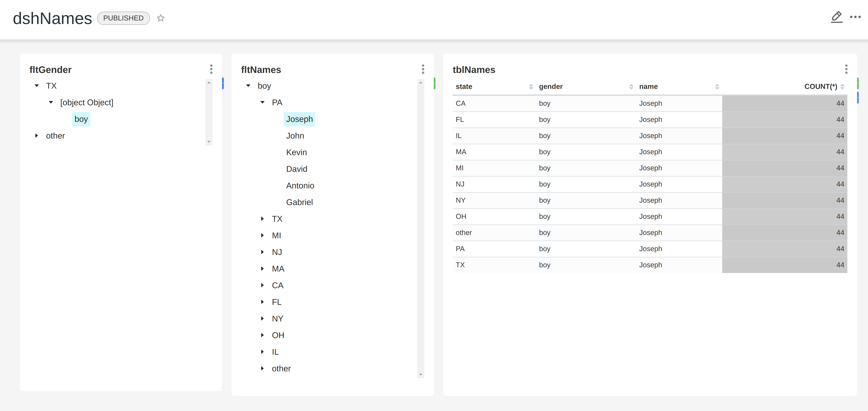The image size is (868, 411).
Task: Sort the table by gender column
Action: (631, 86)
